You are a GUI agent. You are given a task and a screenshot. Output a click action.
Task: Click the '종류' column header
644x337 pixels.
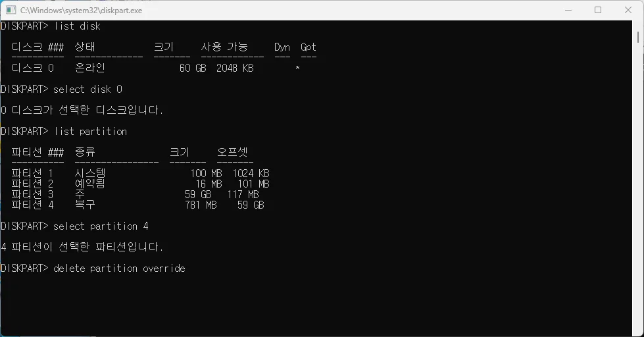[x=85, y=152]
